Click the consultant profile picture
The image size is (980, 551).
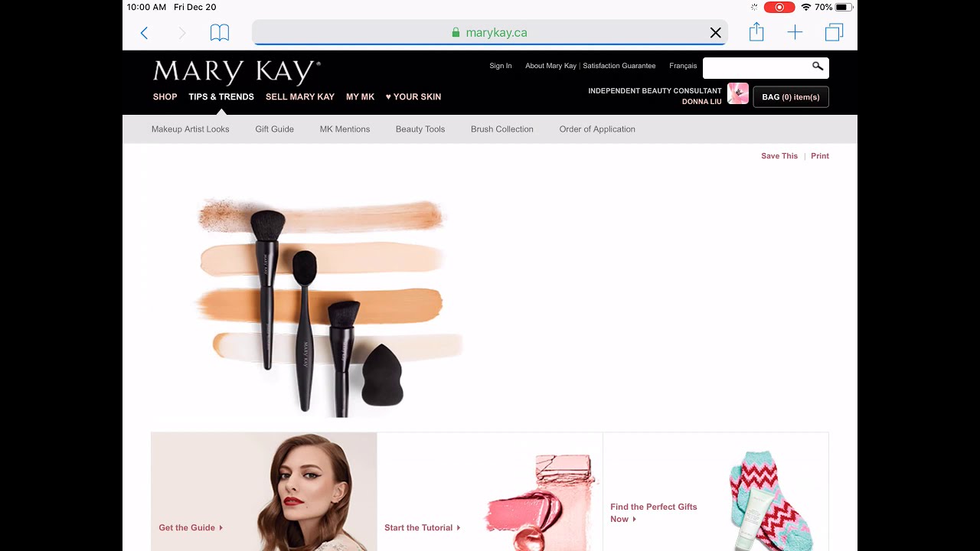point(737,93)
